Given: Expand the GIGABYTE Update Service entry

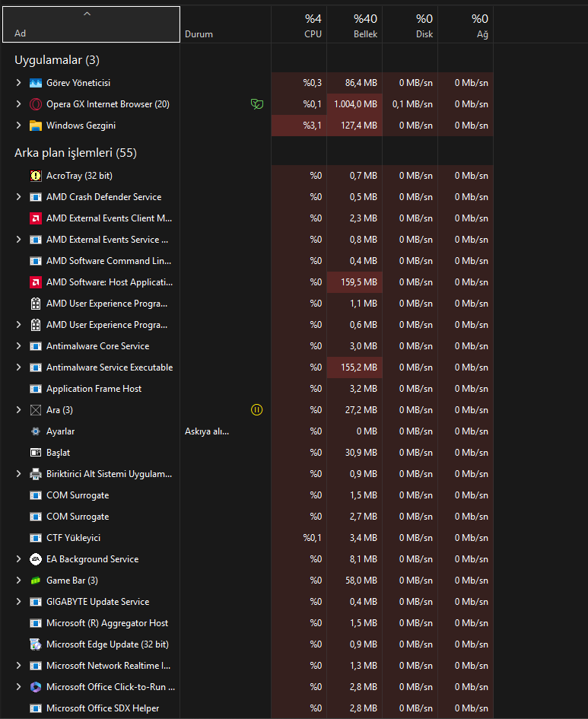Looking at the screenshot, I should click(x=18, y=602).
